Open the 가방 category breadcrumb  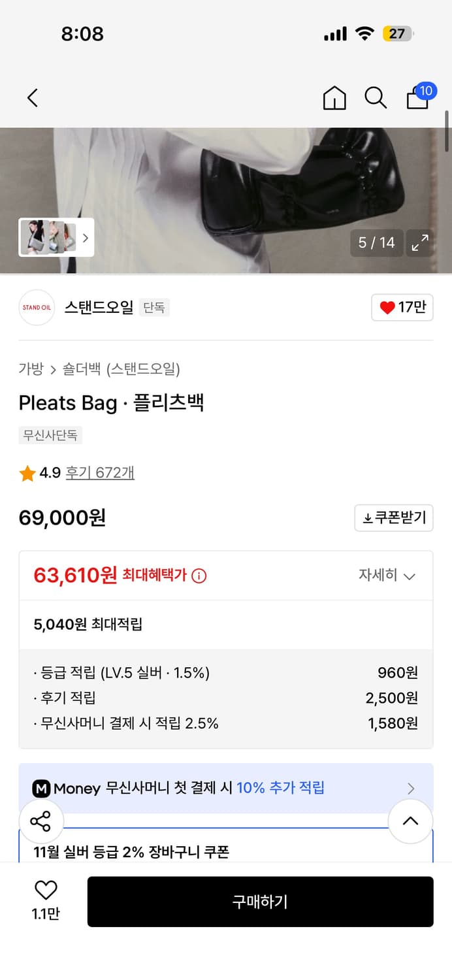click(28, 368)
